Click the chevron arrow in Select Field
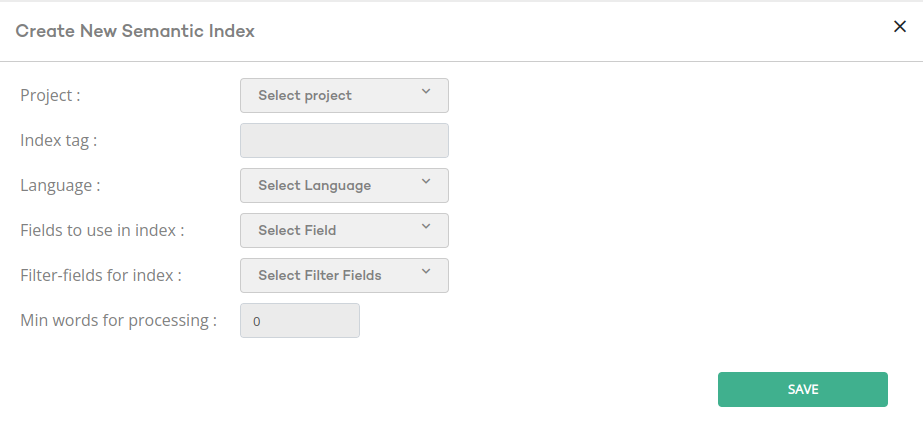The width and height of the screenshot is (923, 425). pos(426,227)
